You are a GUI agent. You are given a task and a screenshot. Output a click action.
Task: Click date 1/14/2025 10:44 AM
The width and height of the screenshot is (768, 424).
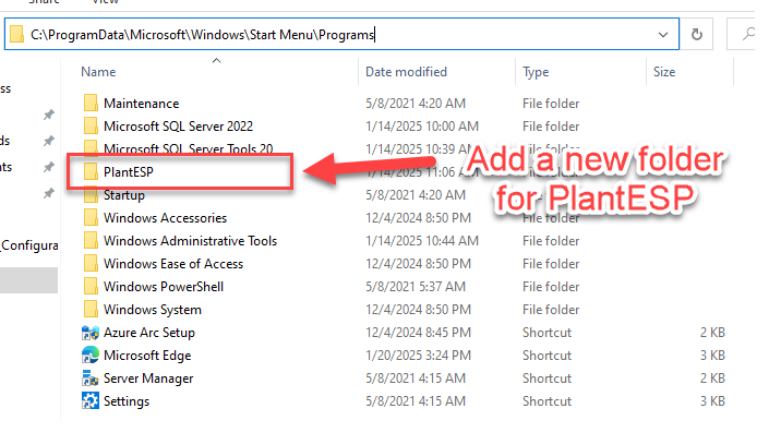click(x=422, y=241)
